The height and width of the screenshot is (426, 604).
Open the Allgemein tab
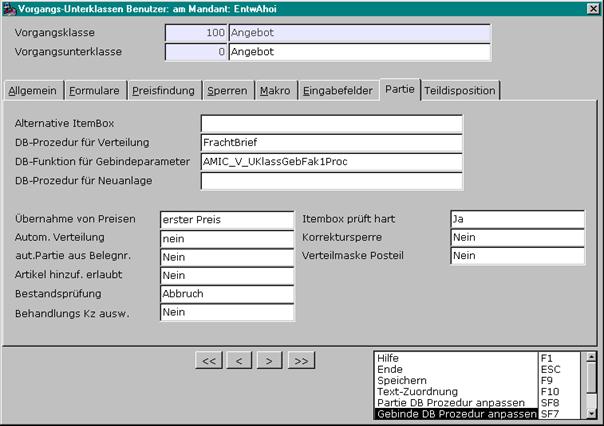click(33, 91)
